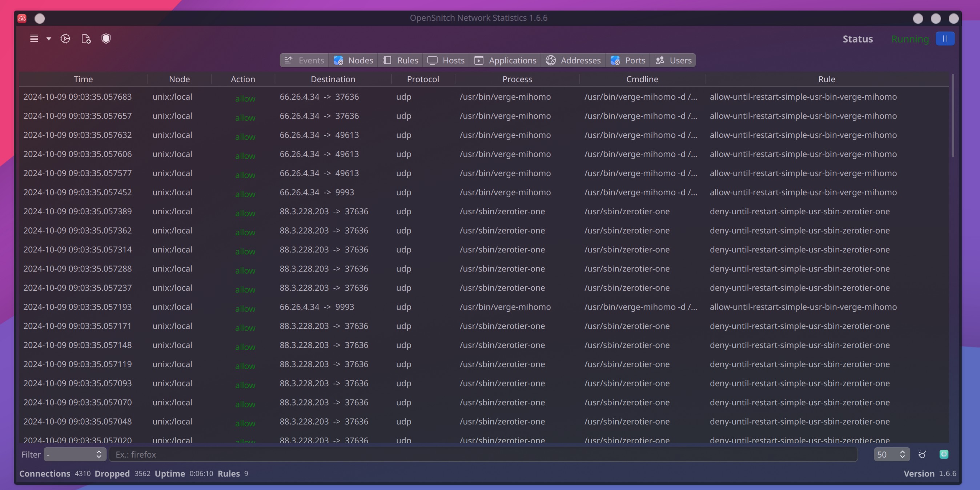Sort by the Process column header
980x490 pixels.
[517, 79]
